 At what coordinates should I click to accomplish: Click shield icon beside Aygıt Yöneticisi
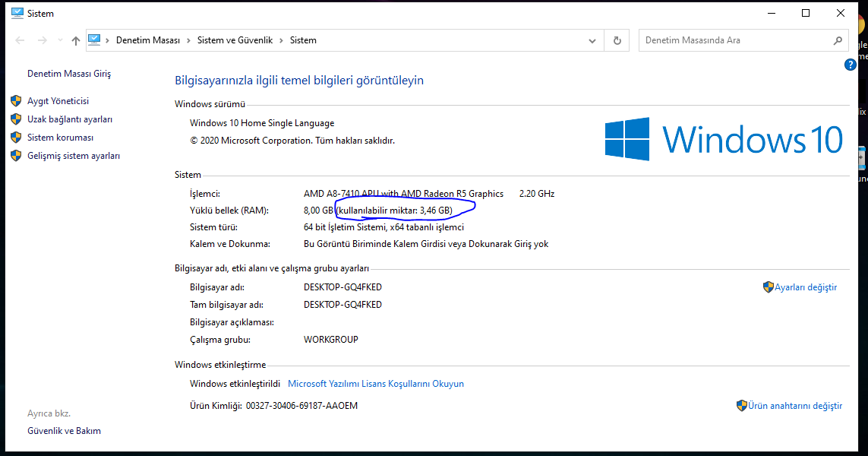tap(16, 101)
